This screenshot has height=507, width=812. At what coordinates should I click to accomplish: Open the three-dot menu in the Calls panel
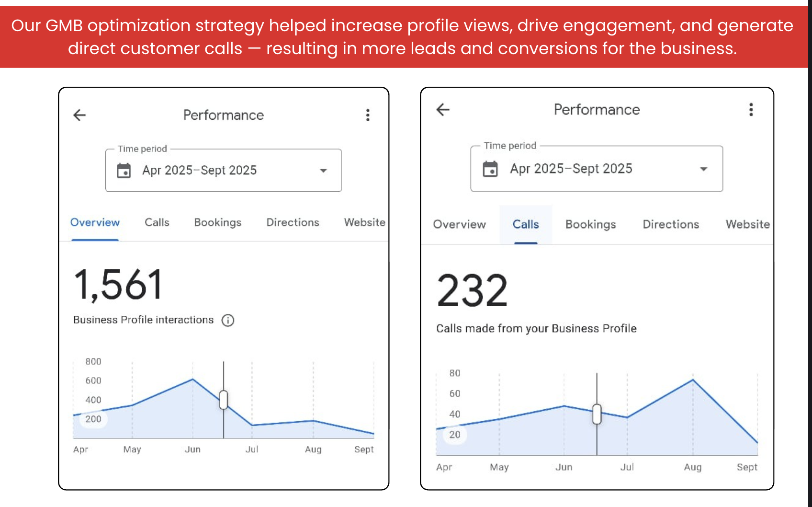751,110
